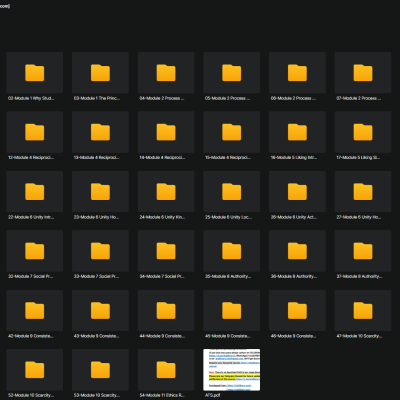Open folder 04-Module 2 Process

(166, 73)
